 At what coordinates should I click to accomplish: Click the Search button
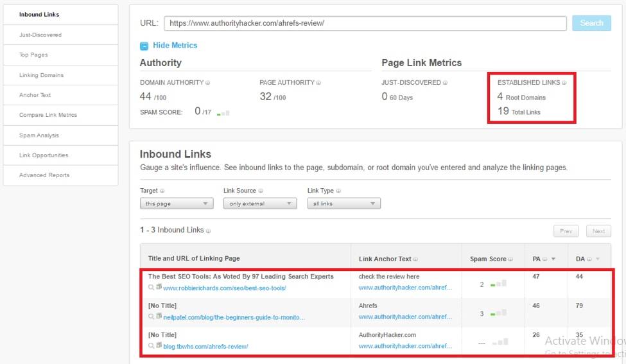click(591, 23)
